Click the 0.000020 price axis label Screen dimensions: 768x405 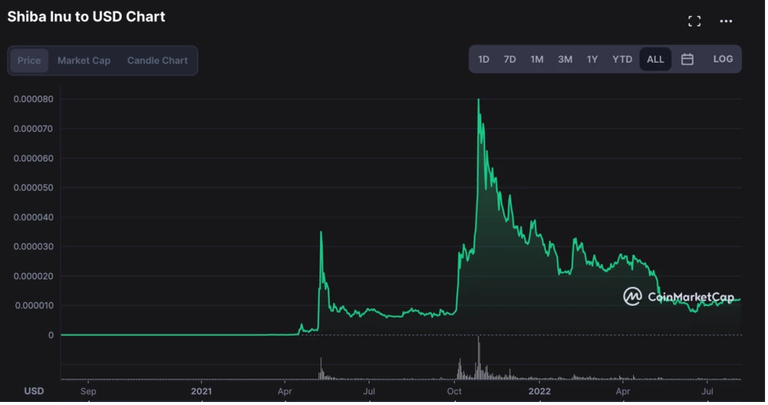point(33,276)
